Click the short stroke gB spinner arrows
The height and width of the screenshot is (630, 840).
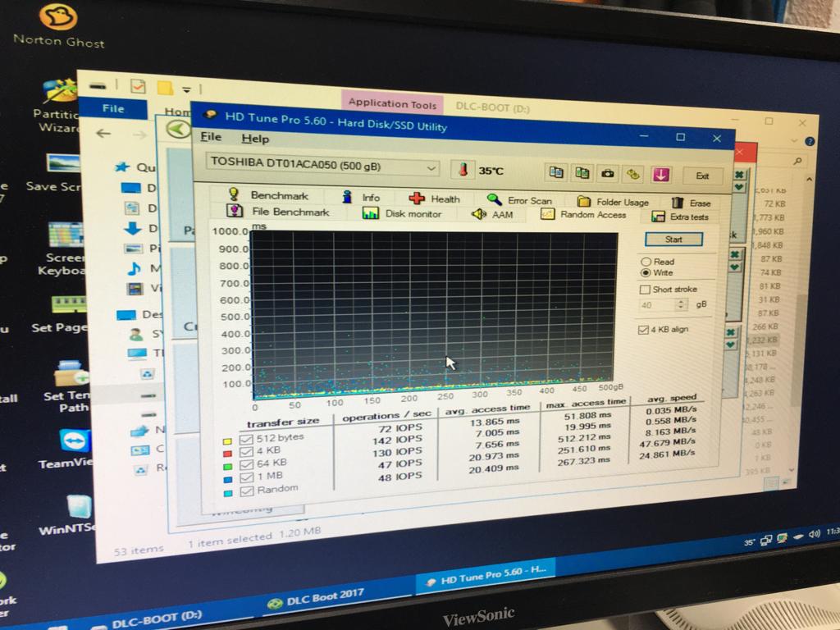(x=681, y=305)
